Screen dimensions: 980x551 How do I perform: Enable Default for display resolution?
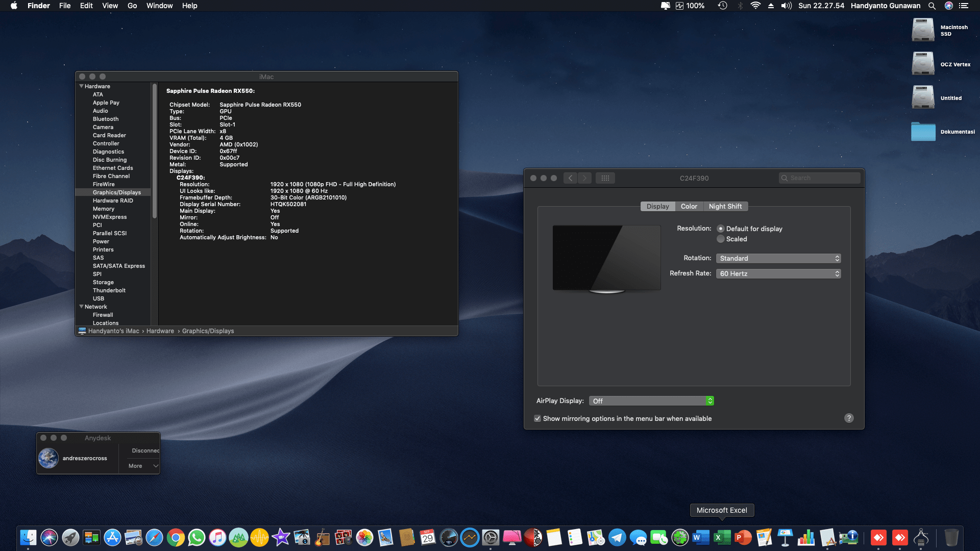click(x=721, y=229)
